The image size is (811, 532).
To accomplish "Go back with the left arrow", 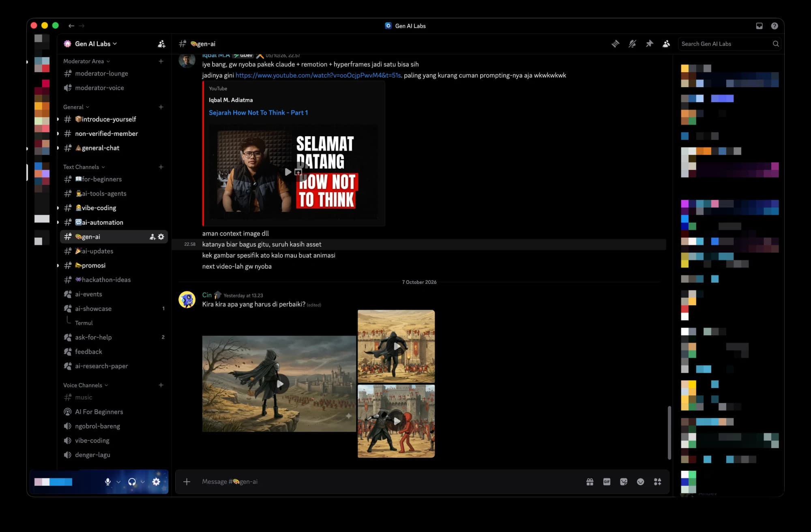I will (x=71, y=26).
